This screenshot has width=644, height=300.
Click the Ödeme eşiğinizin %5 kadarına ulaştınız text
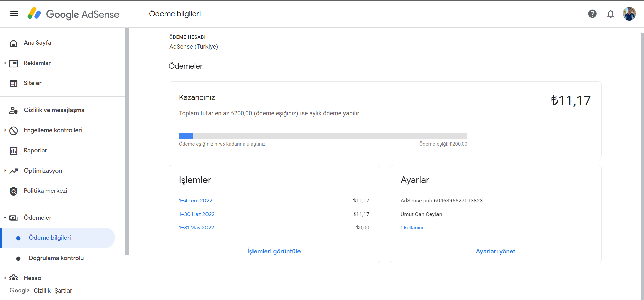pos(222,144)
